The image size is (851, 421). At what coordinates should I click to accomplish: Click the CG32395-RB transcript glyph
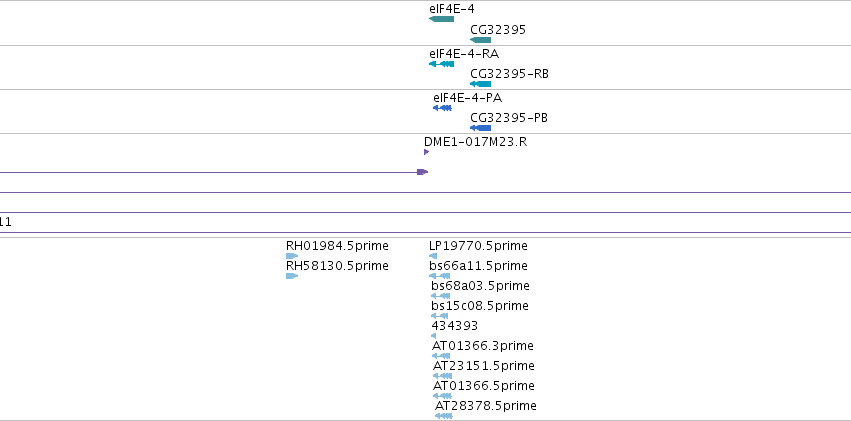tap(480, 84)
